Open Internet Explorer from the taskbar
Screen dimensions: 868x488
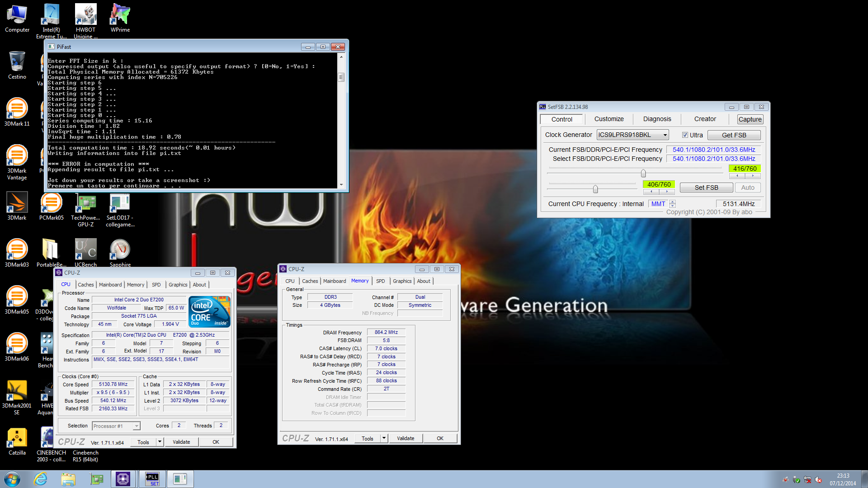tap(41, 479)
